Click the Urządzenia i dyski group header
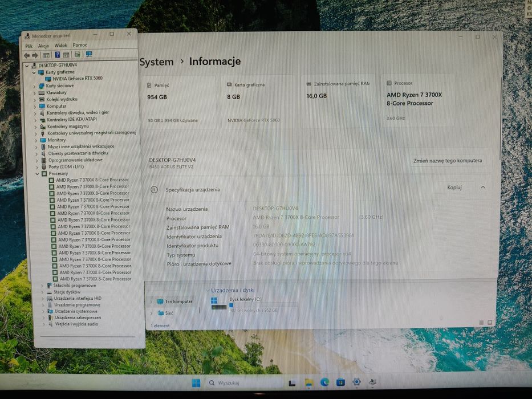The height and width of the screenshot is (399, 532). 233,291
